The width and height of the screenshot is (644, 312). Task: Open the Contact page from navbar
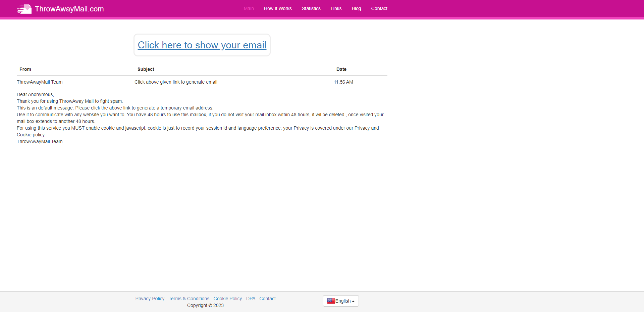click(x=379, y=8)
